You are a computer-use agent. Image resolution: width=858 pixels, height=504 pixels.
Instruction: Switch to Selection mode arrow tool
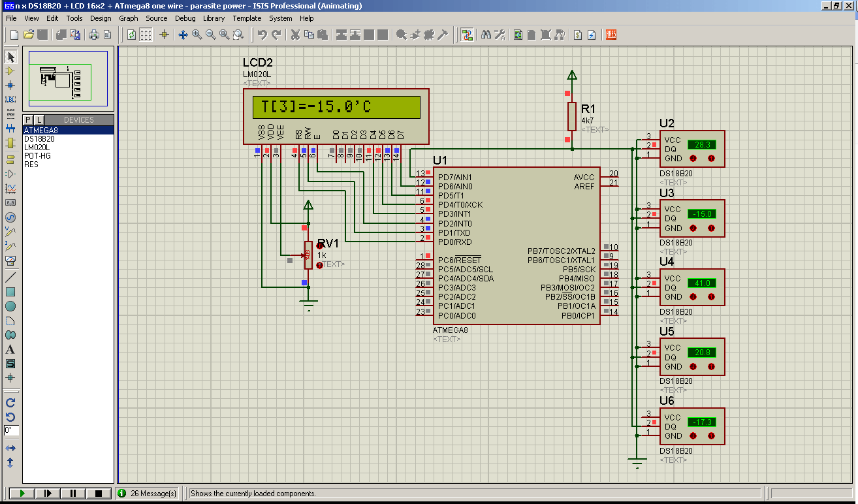(10, 57)
